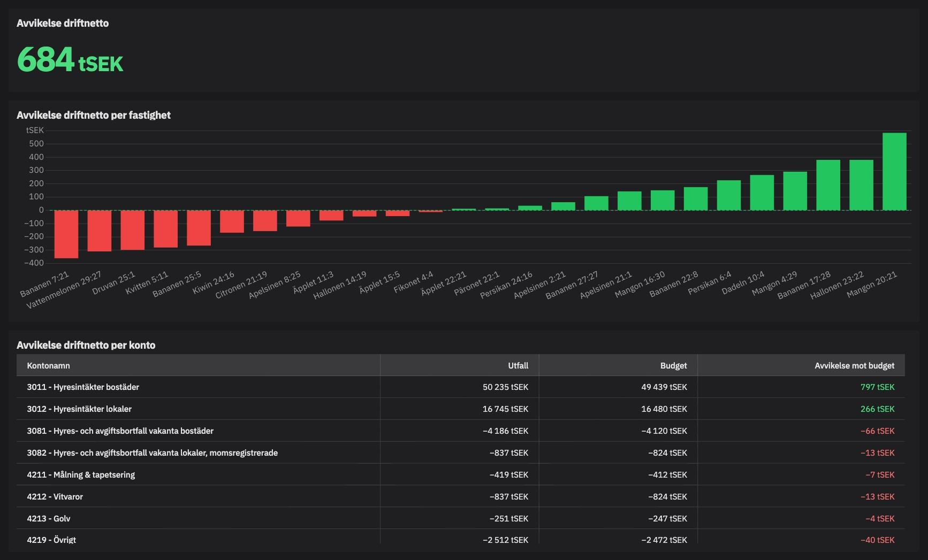The height and width of the screenshot is (560, 928).
Task: Select the Mangon 16:30 green bar
Action: click(663, 200)
